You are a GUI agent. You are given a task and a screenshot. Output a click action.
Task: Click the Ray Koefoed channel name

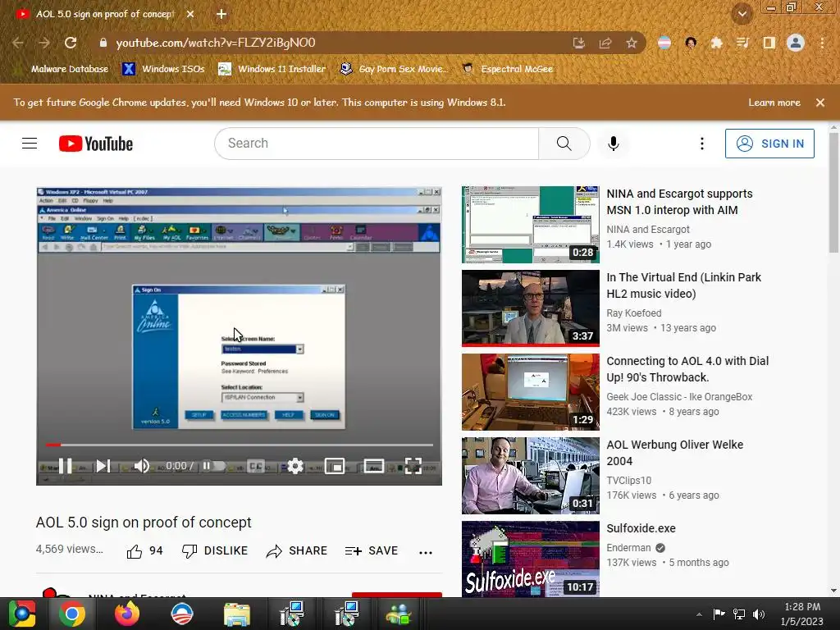(x=634, y=313)
